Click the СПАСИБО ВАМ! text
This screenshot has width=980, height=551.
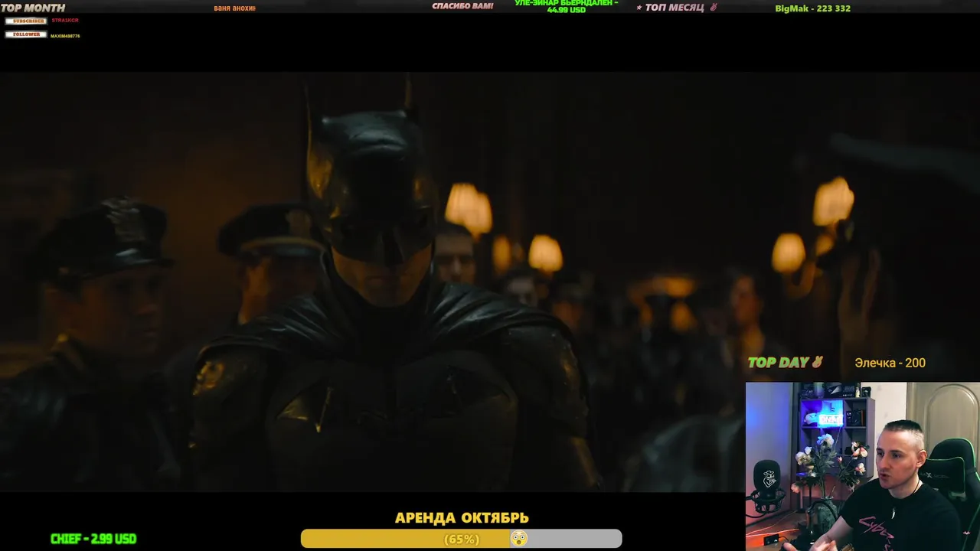click(x=462, y=6)
